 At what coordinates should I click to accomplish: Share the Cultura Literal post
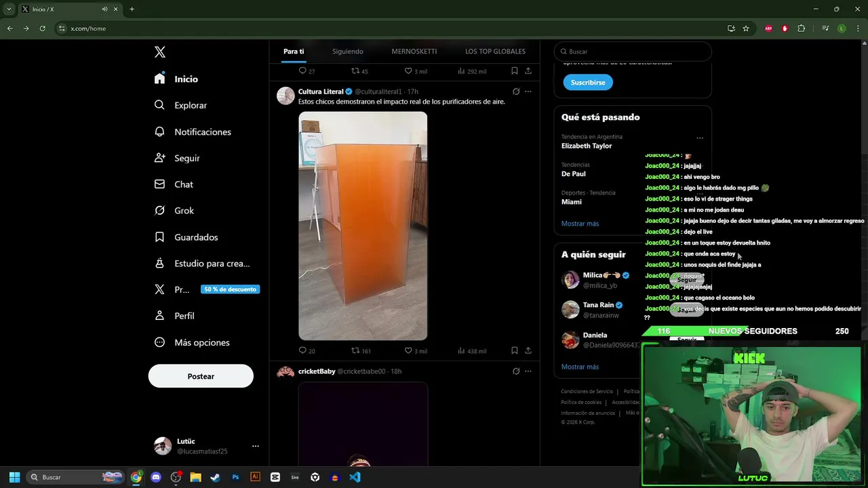click(x=528, y=350)
